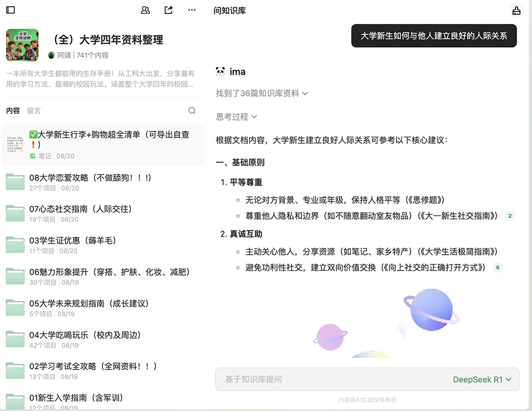Click citation badge number 6
The height and width of the screenshot is (411, 532).
point(498,268)
